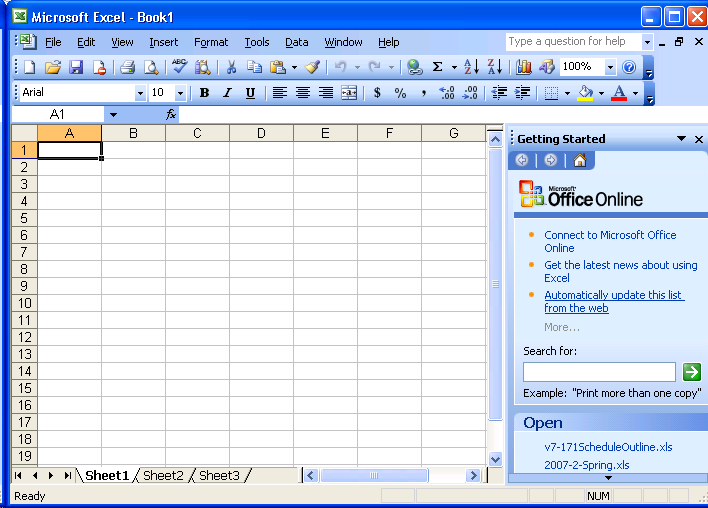Toggle Bold formatting
Image resolution: width=708 pixels, height=508 pixels.
click(204, 93)
